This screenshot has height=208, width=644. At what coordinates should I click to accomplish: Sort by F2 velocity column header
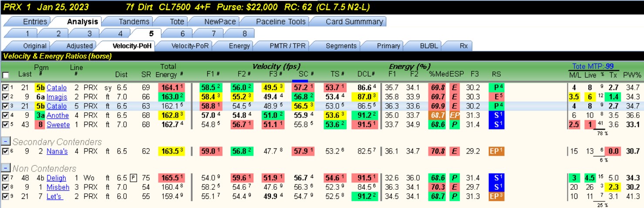tap(245, 74)
